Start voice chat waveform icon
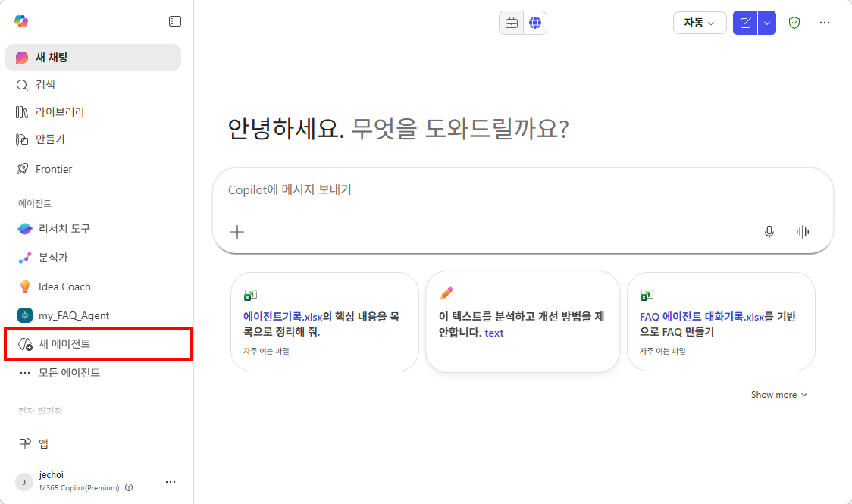The width and height of the screenshot is (852, 504). click(803, 232)
